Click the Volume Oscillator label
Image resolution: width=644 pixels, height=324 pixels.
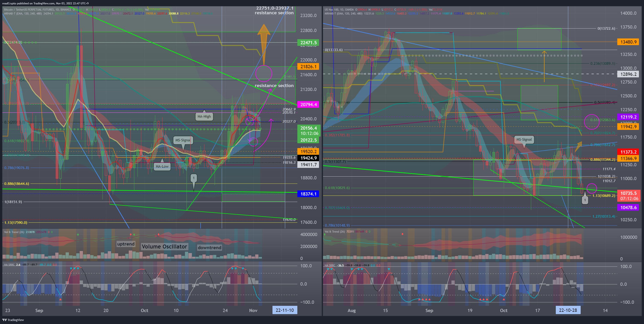(x=164, y=246)
